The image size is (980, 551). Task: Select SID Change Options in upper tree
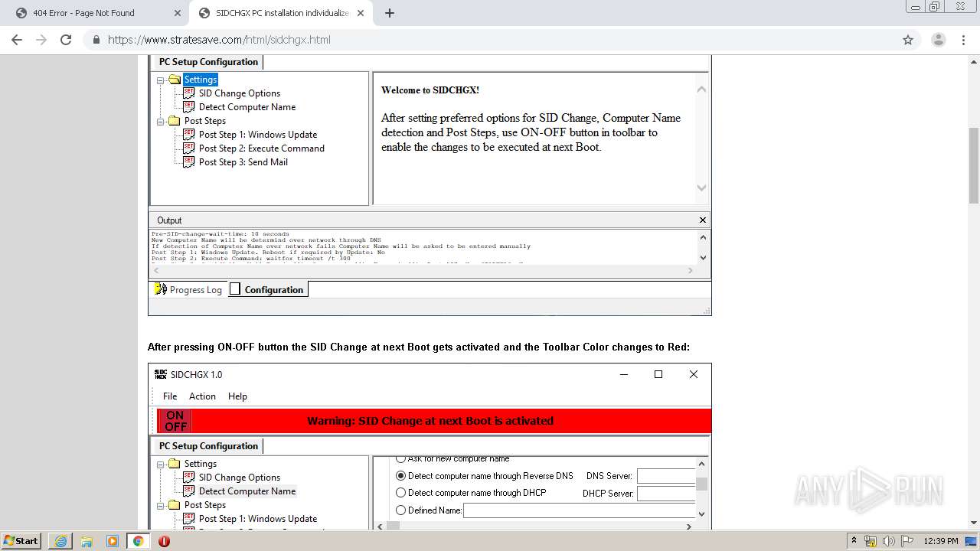[x=240, y=93]
